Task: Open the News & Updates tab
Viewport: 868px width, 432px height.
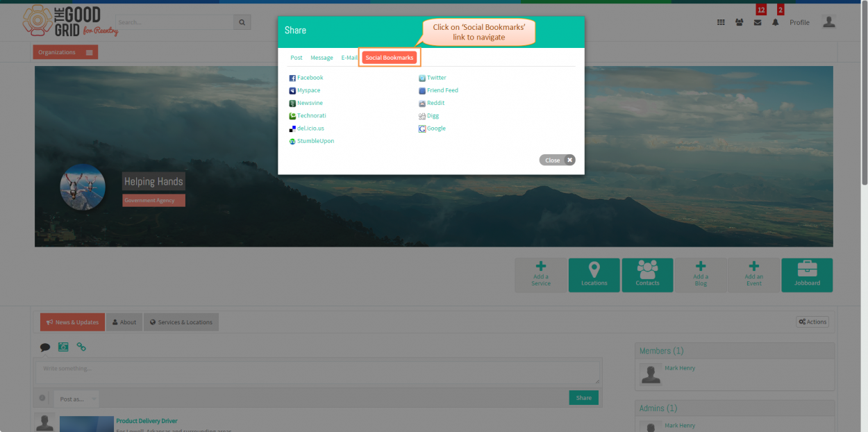Action: 72,322
